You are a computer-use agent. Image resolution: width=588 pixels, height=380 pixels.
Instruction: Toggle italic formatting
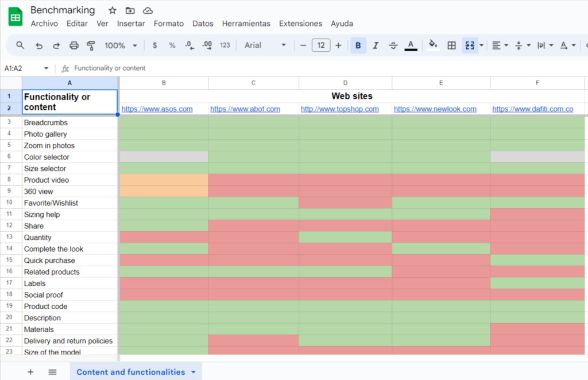pos(376,45)
